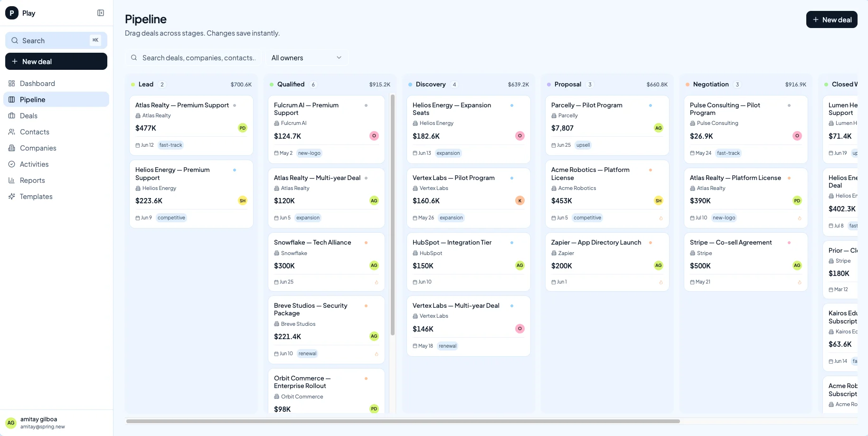Viewport: 868px width, 436px height.
Task: Click the competitive tag on Helios Energy Premium Support
Action: tap(171, 218)
